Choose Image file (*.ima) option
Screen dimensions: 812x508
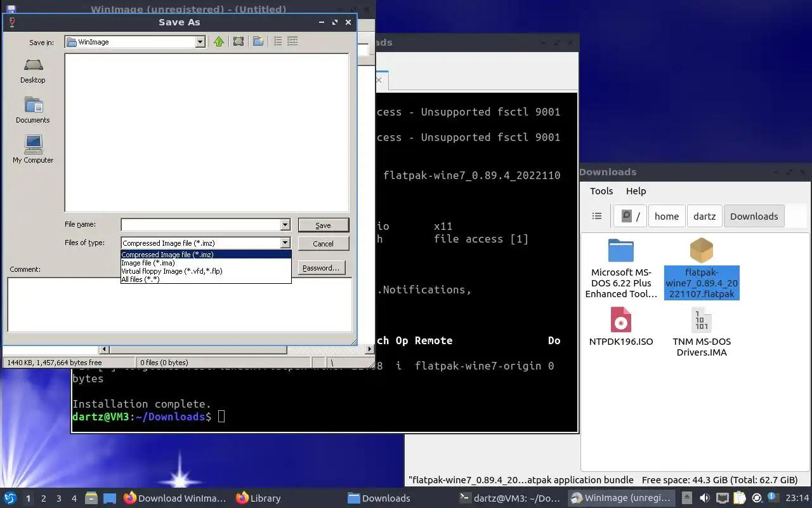(206, 263)
